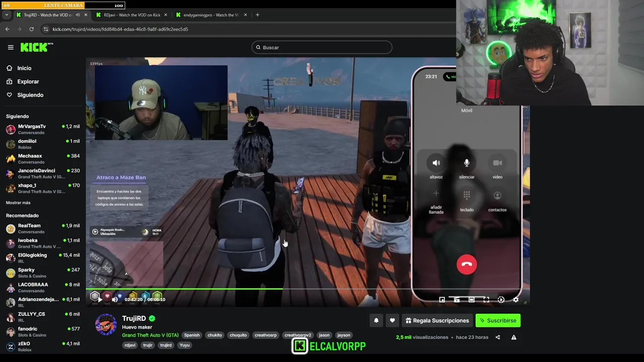644x362 pixels.
Task: Open a new browser tab
Action: click(257, 15)
